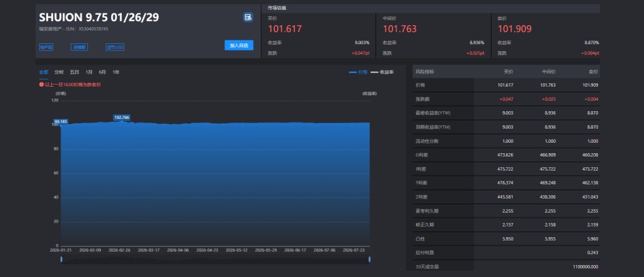Click the 2026-07-23 x-axis date
This screenshot has height=277, width=644.
click(353, 250)
